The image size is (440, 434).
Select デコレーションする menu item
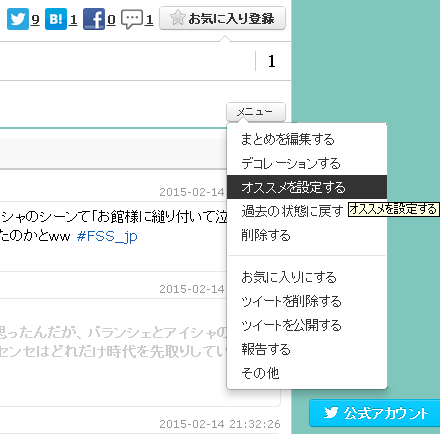(307, 163)
